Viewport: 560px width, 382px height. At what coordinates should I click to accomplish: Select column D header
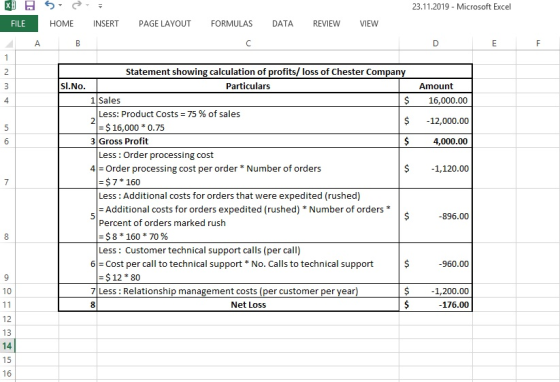point(435,44)
